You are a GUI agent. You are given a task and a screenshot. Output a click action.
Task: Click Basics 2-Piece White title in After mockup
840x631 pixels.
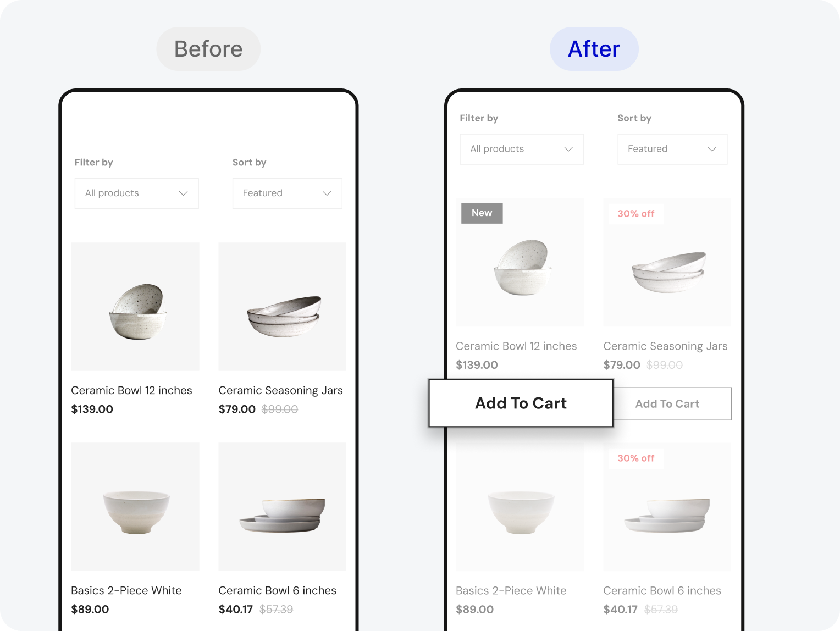[x=511, y=590]
